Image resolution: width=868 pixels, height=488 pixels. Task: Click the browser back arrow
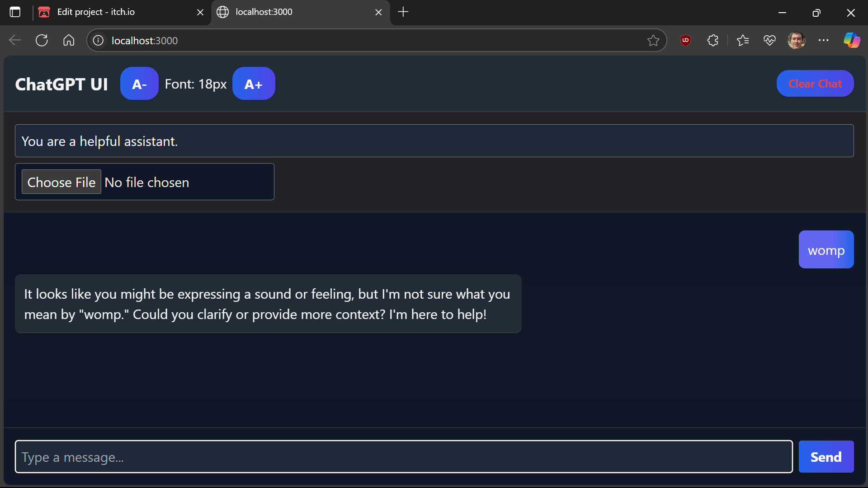15,40
